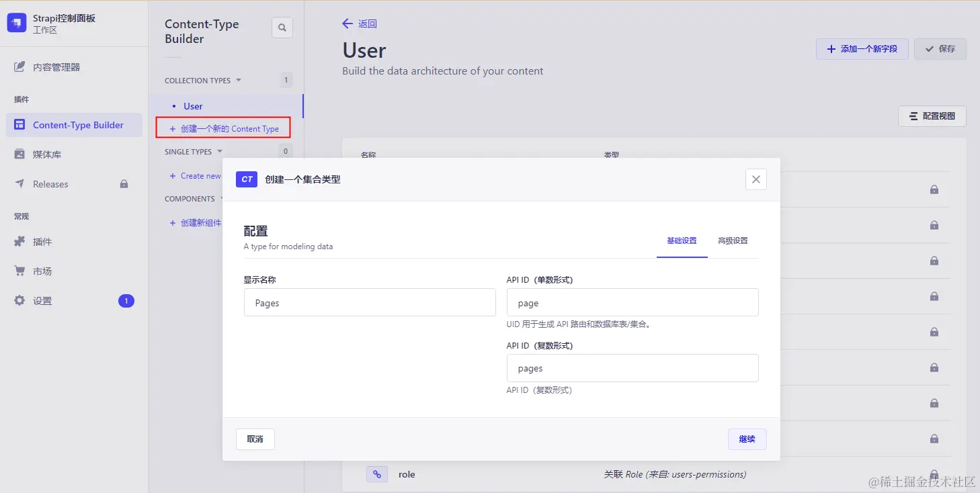980x493 pixels.
Task: Click the 取消 button
Action: (255, 439)
